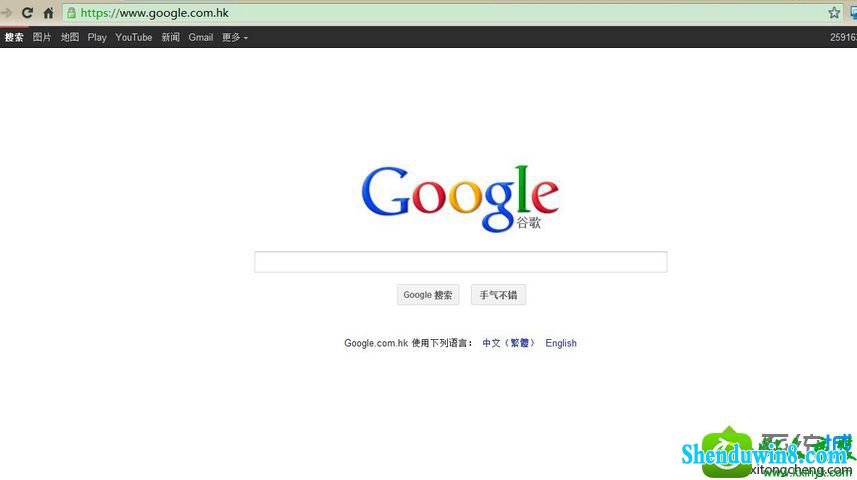The image size is (857, 480).
Task: Bookmark this page with the star icon
Action: click(x=833, y=13)
